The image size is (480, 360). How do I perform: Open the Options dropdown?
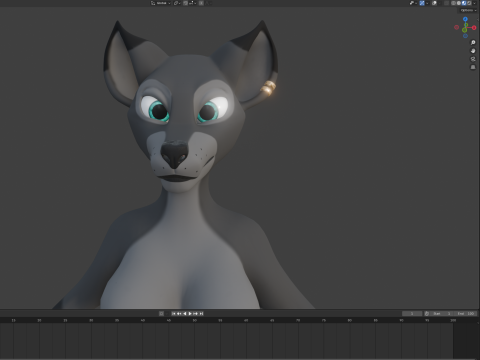(468, 10)
